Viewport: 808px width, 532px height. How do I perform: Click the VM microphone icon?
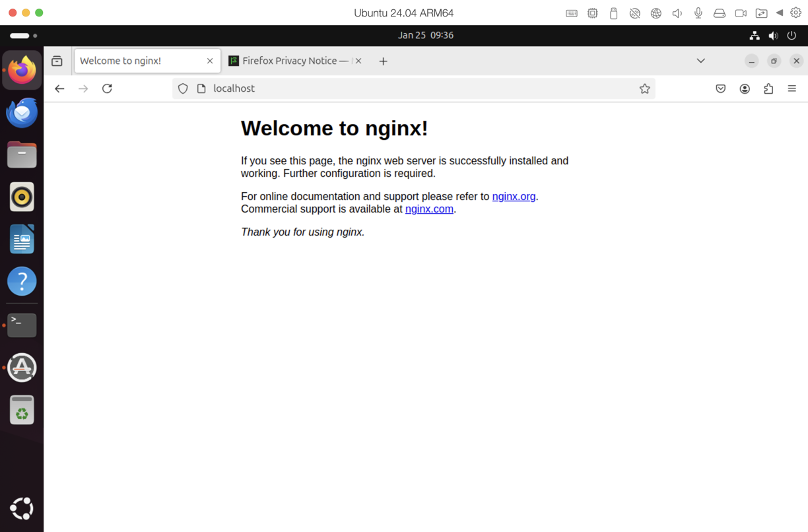(x=698, y=13)
